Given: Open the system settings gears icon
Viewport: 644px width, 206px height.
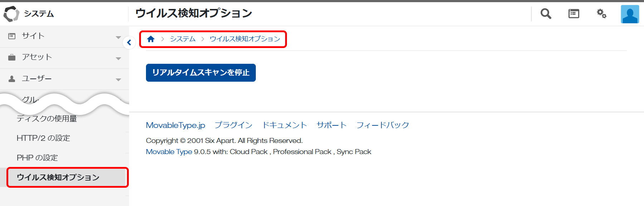Looking at the screenshot, I should click(x=601, y=14).
